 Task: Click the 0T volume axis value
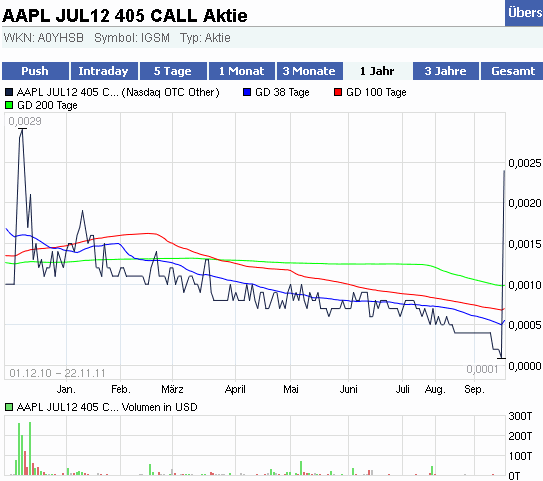pyautogui.click(x=514, y=476)
